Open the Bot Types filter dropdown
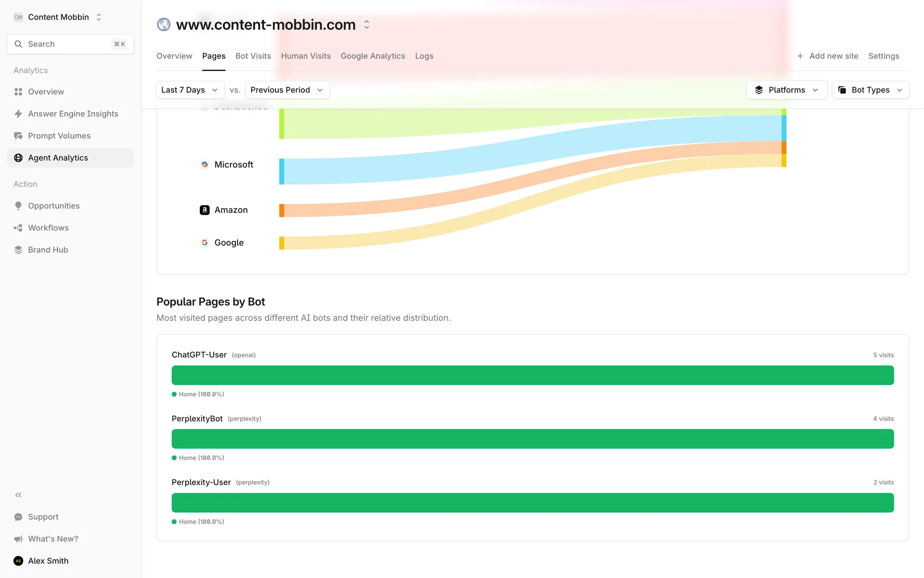The image size is (924, 578). (x=870, y=90)
